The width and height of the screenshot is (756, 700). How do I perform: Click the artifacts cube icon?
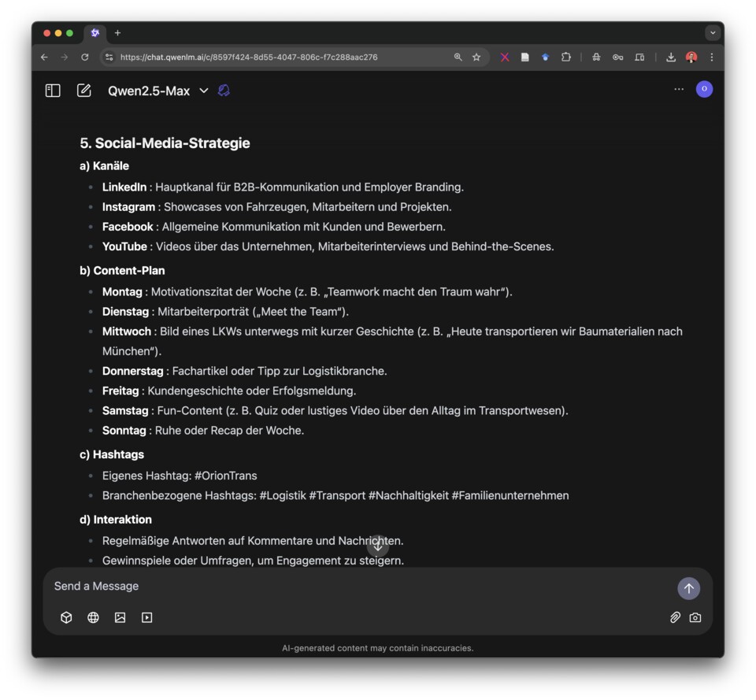[x=66, y=618]
